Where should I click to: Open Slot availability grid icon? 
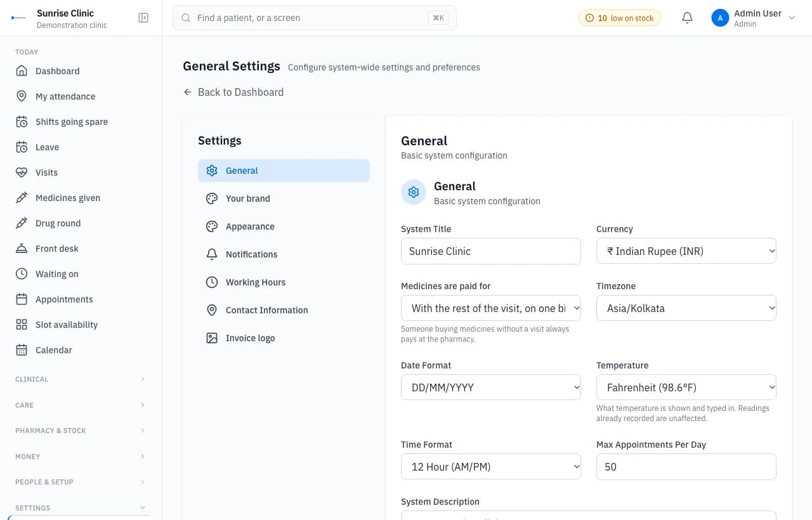[x=22, y=325]
